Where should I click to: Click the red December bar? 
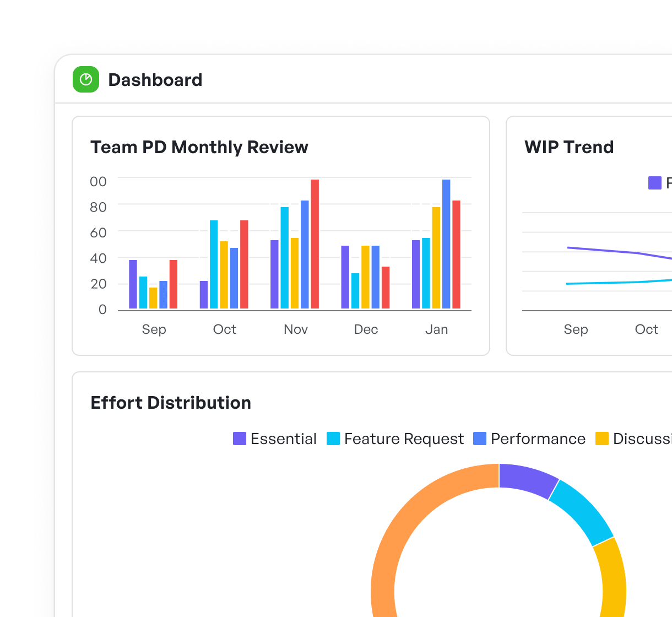click(386, 288)
